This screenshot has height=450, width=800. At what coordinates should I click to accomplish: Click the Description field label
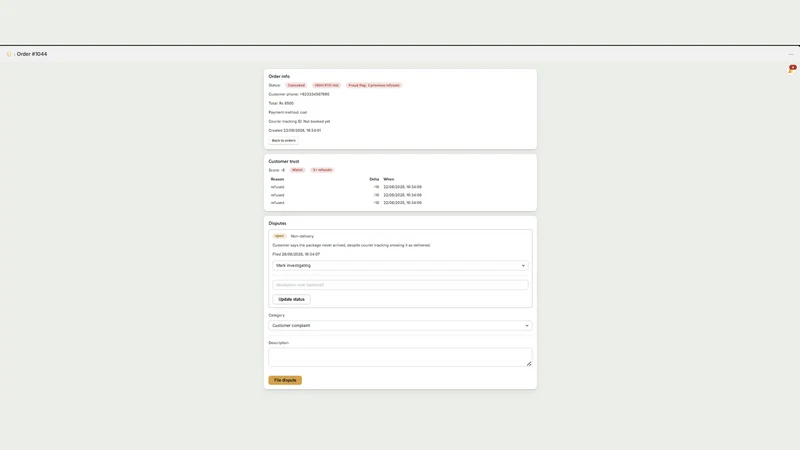(x=279, y=343)
